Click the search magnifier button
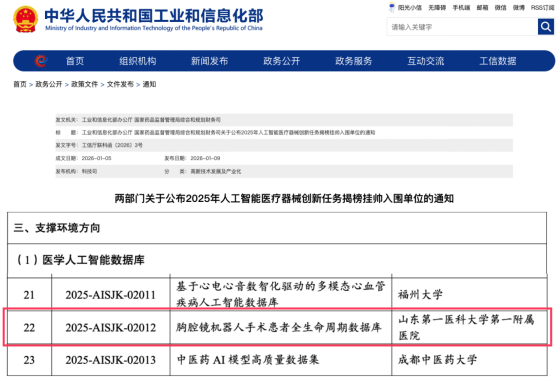The height and width of the screenshot is (381, 560). click(x=546, y=26)
